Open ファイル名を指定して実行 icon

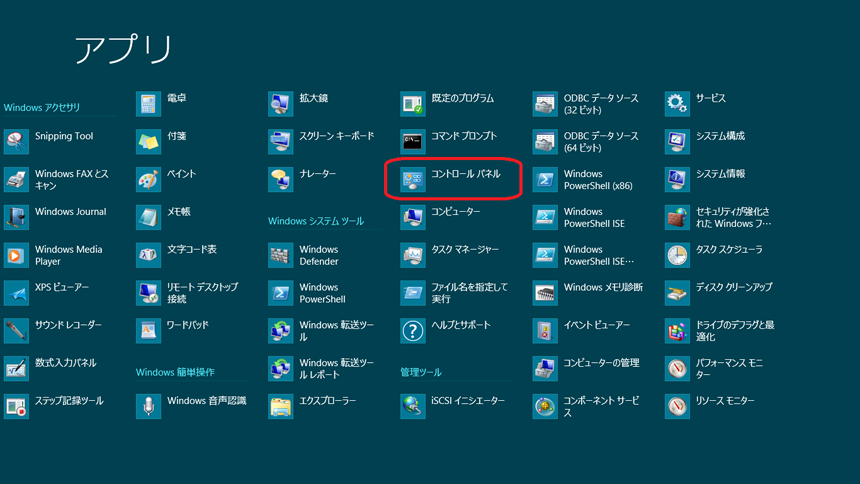[412, 293]
